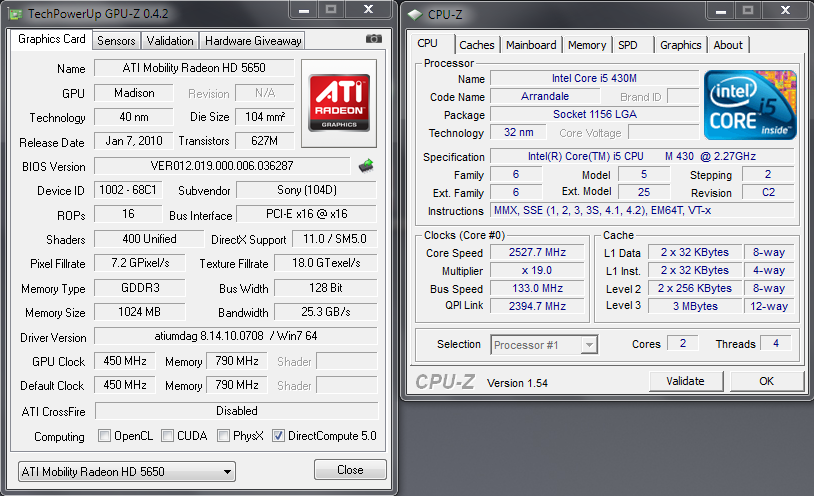Image resolution: width=814 pixels, height=496 pixels.
Task: Close the GPU-Z window via title bar X
Action: click(369, 10)
